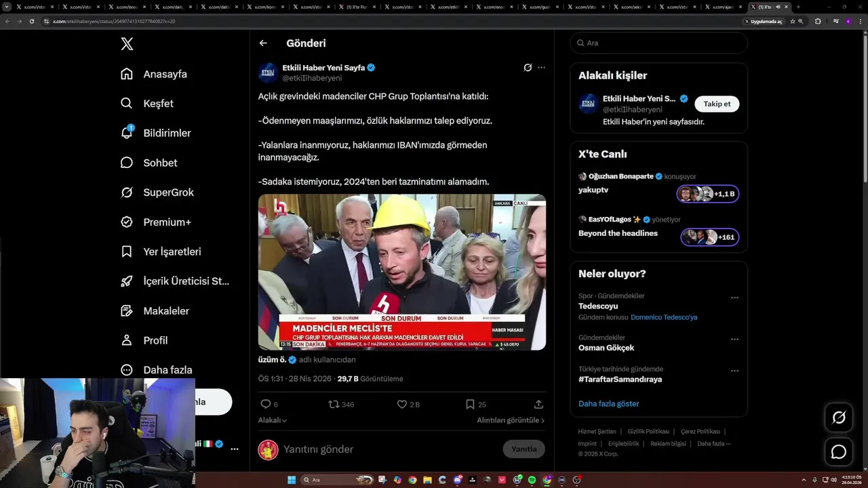Click the X logo in sidebar

[x=127, y=44]
